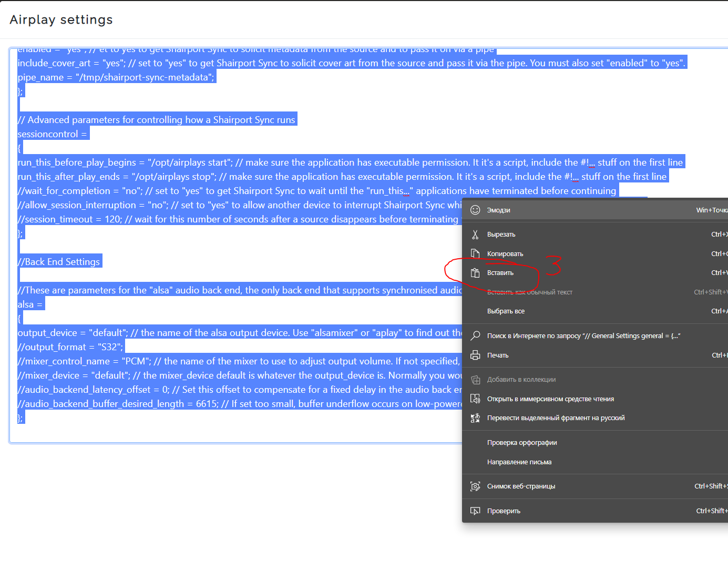Click the Emoji smiley icon

click(475, 210)
